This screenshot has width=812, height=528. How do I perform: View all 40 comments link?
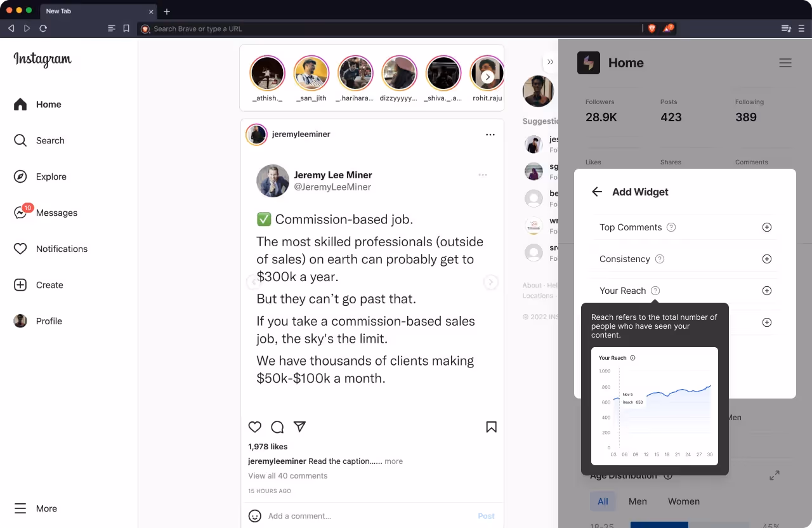point(288,476)
